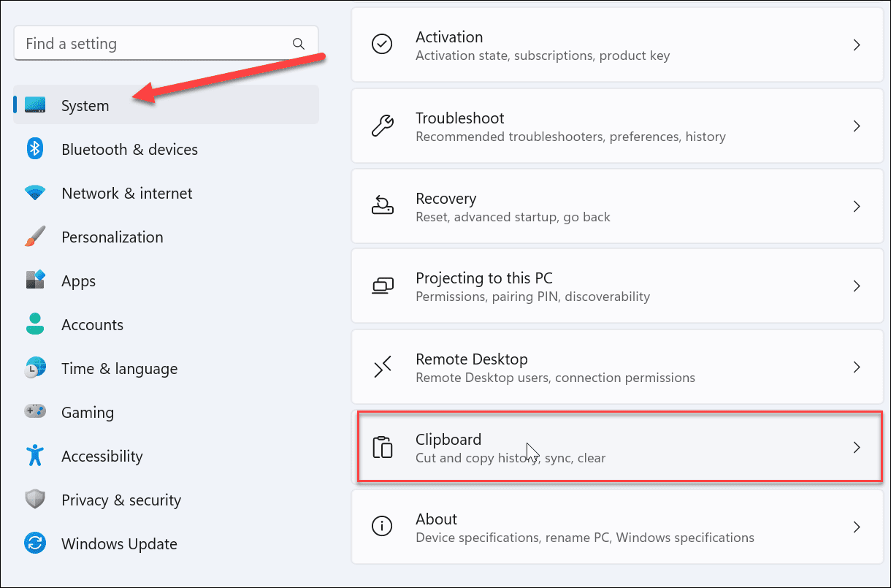Click the Privacy & security shield icon

tap(35, 500)
